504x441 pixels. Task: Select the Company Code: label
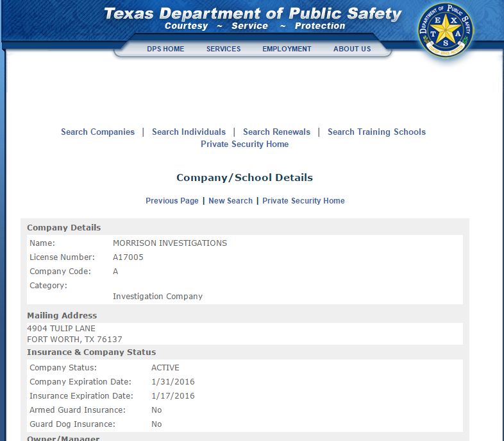(60, 272)
